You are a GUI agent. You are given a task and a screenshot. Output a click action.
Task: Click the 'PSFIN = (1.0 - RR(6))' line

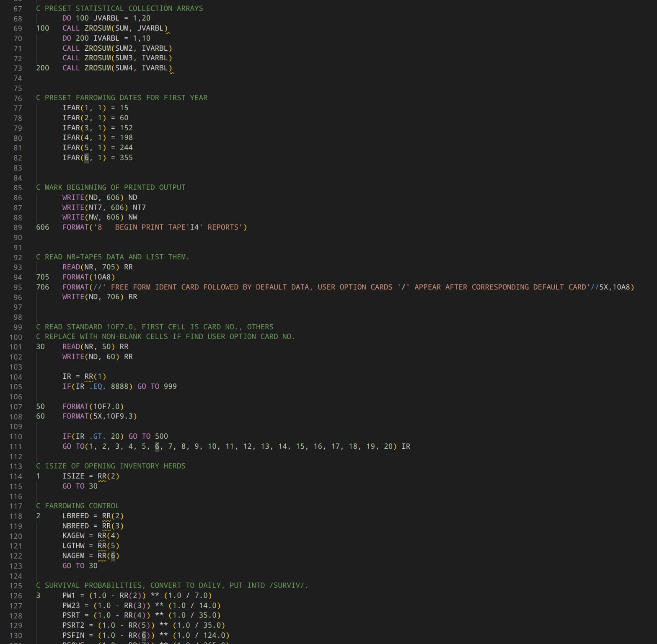(146, 635)
